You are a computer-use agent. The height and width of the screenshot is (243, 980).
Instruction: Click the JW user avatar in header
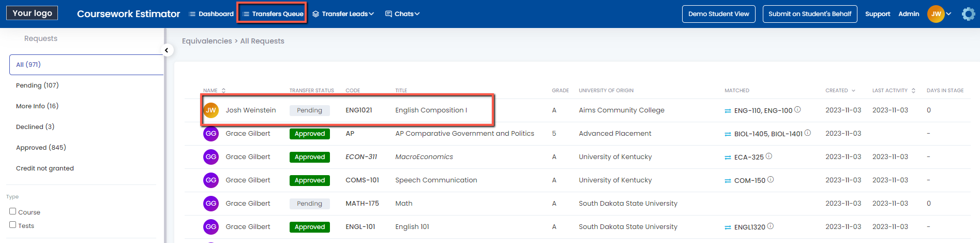936,14
